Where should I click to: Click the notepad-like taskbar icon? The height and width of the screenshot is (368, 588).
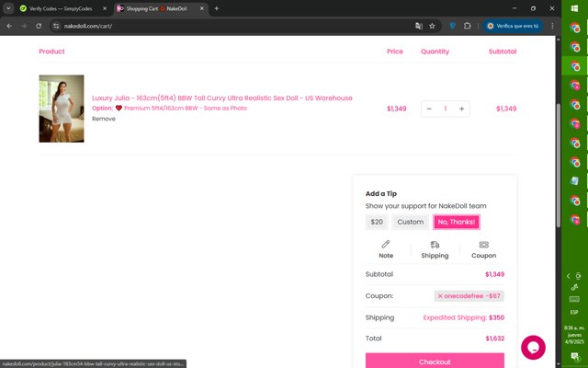(x=574, y=181)
